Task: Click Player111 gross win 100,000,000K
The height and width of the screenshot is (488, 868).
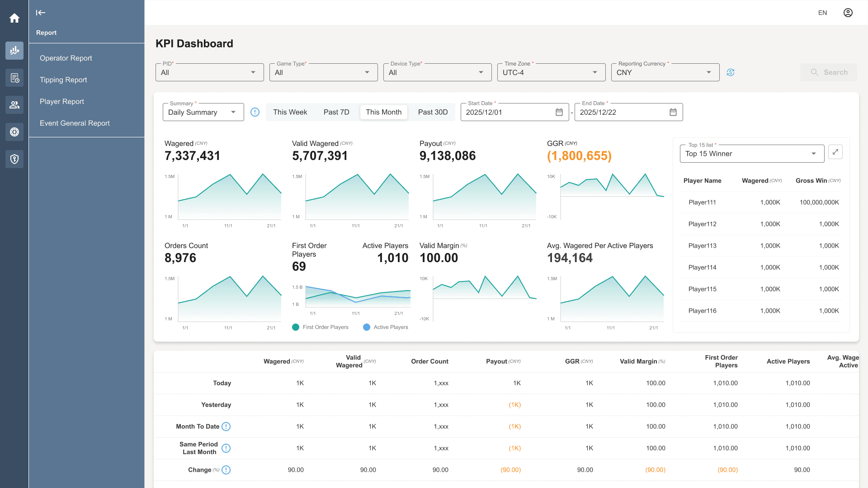Action: coord(819,202)
